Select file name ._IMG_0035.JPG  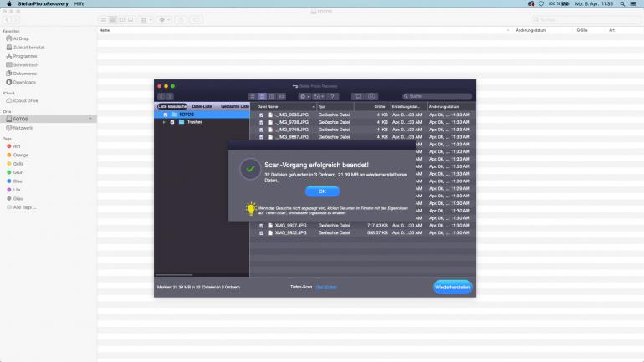click(x=292, y=115)
